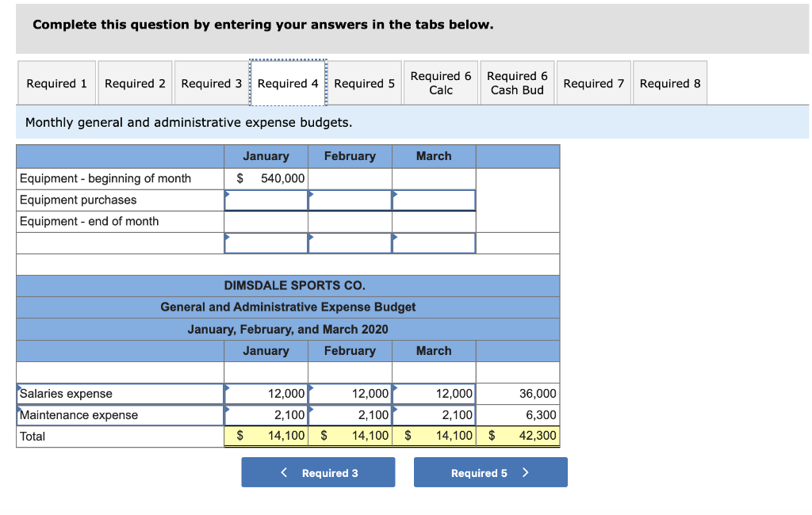Click the February Equipment purchases input
This screenshot has width=812, height=515.
(x=350, y=200)
